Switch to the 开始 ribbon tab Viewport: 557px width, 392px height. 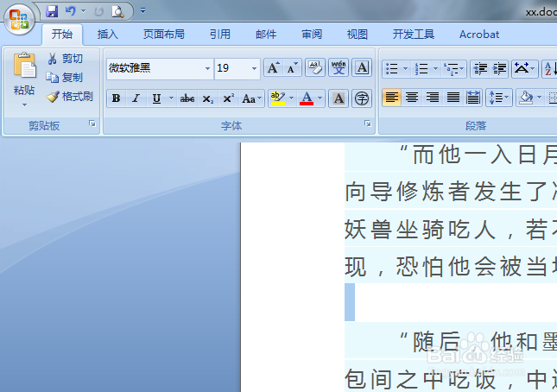(62, 34)
